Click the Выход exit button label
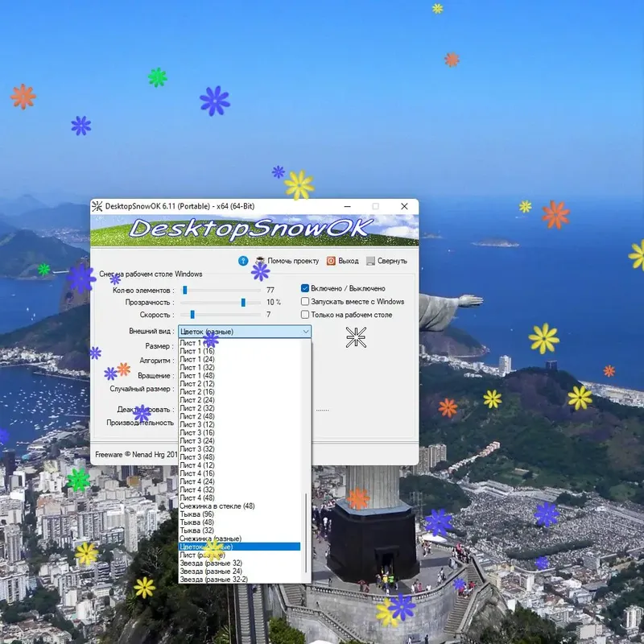The height and width of the screenshot is (644, 644). point(349,261)
